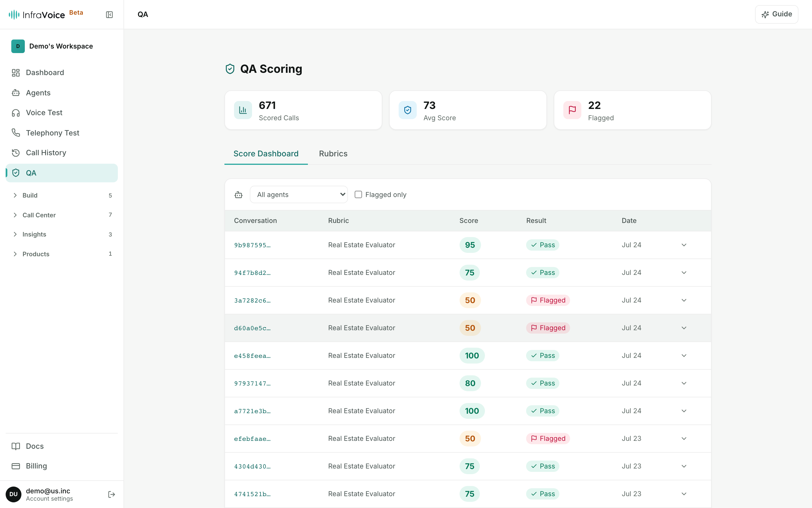Expand the Build section
This screenshot has width=812, height=508.
tap(62, 195)
